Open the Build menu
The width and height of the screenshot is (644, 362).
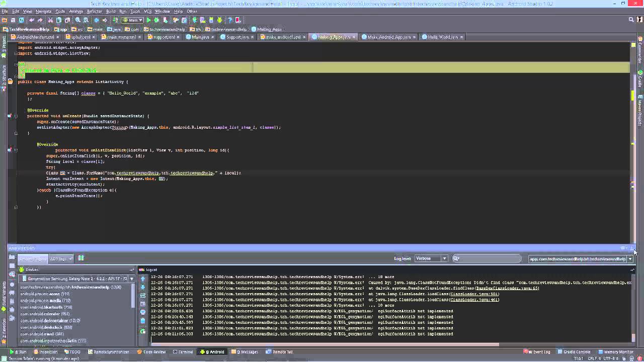pyautogui.click(x=110, y=11)
